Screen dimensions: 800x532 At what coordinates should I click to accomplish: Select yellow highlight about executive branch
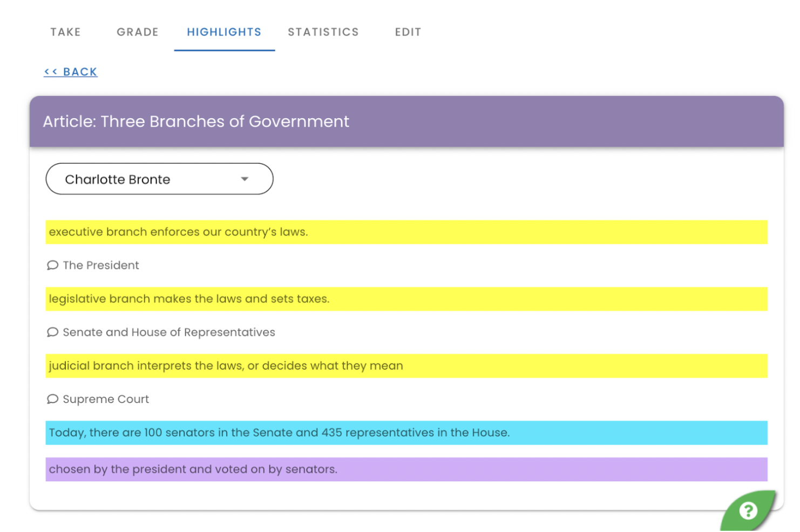(406, 232)
